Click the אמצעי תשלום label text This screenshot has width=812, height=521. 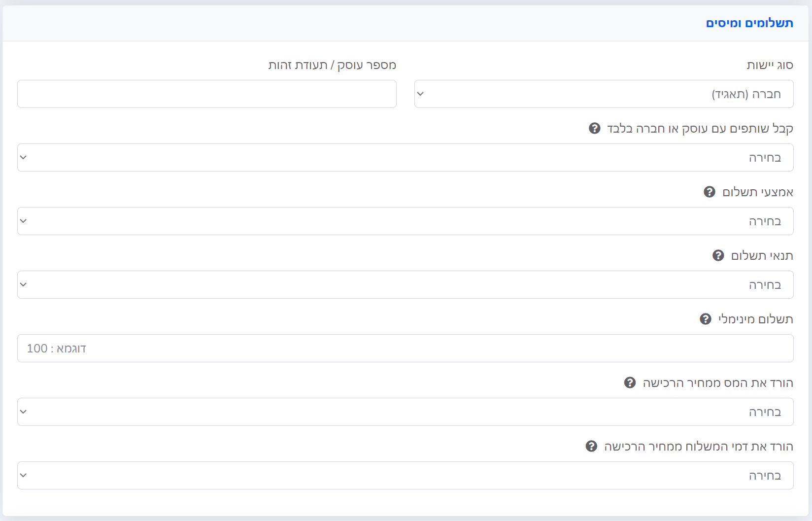[757, 192]
